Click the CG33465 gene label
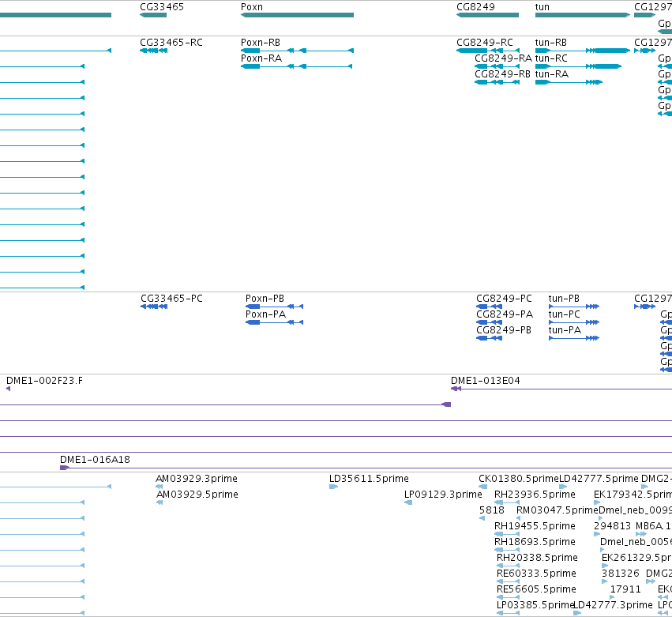672x617 pixels. (162, 7)
